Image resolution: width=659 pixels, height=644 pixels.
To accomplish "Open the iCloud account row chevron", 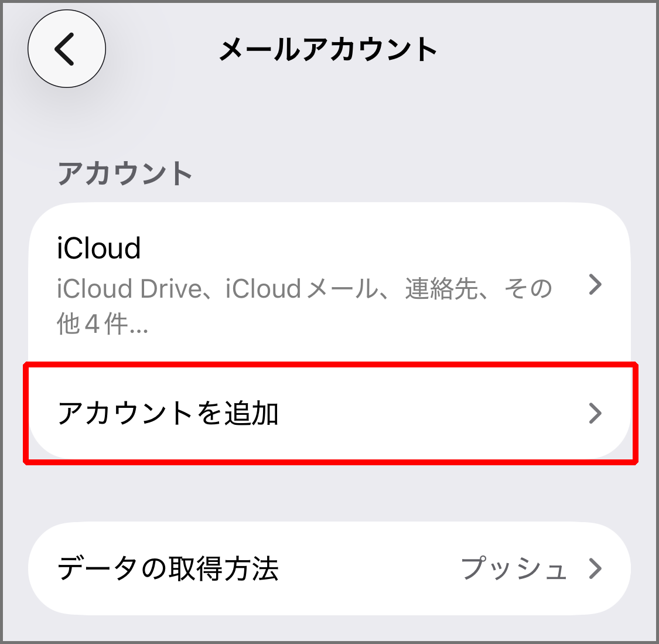I will point(595,285).
